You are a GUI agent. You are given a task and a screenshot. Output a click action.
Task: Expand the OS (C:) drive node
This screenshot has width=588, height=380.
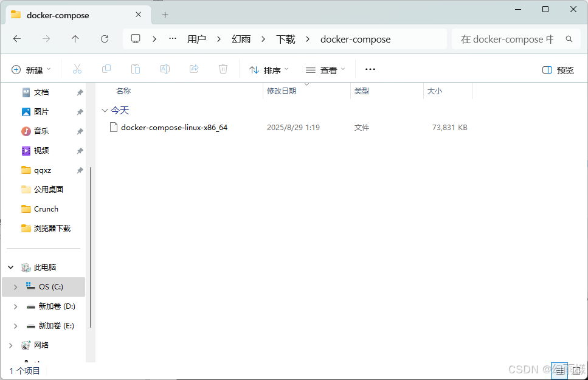15,287
